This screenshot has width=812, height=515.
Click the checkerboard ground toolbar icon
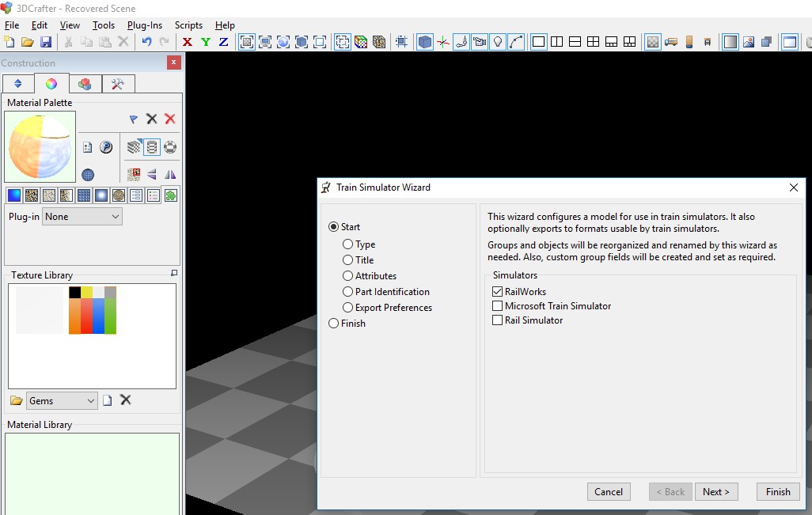pyautogui.click(x=653, y=42)
